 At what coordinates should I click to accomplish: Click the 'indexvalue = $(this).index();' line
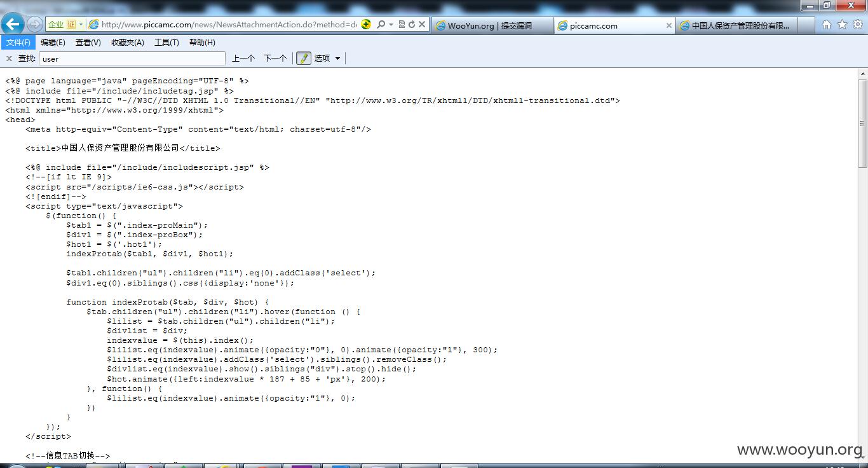pyautogui.click(x=180, y=340)
